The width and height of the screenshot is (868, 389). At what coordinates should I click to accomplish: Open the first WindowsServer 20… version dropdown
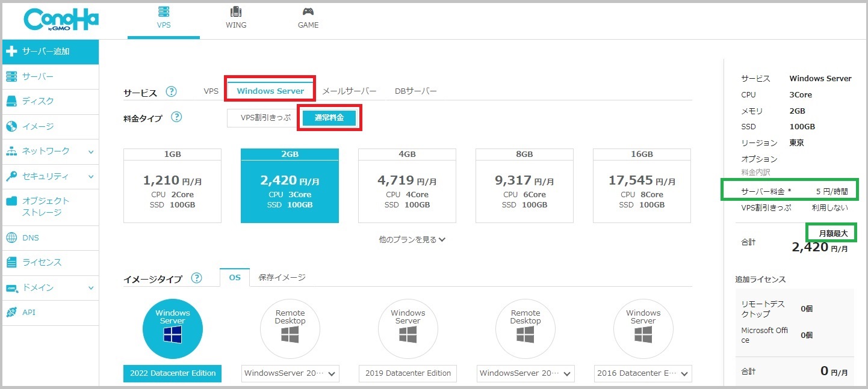(x=290, y=373)
